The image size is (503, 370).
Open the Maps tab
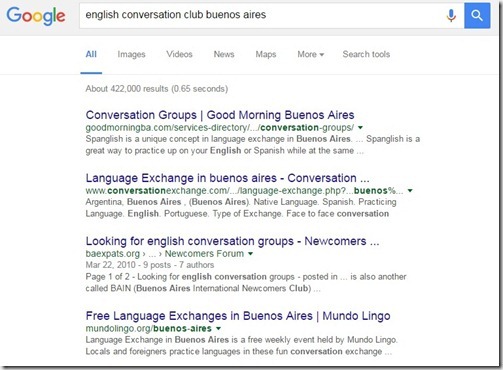(266, 54)
